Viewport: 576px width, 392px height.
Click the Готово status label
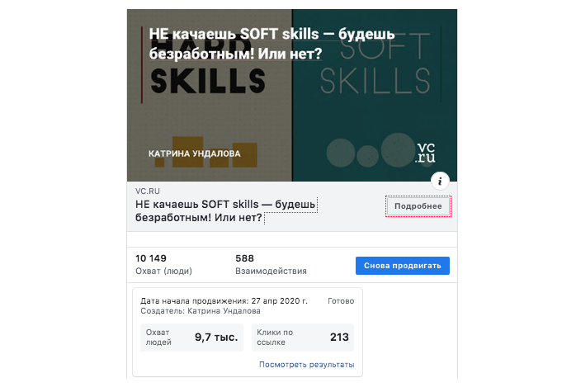pyautogui.click(x=341, y=301)
